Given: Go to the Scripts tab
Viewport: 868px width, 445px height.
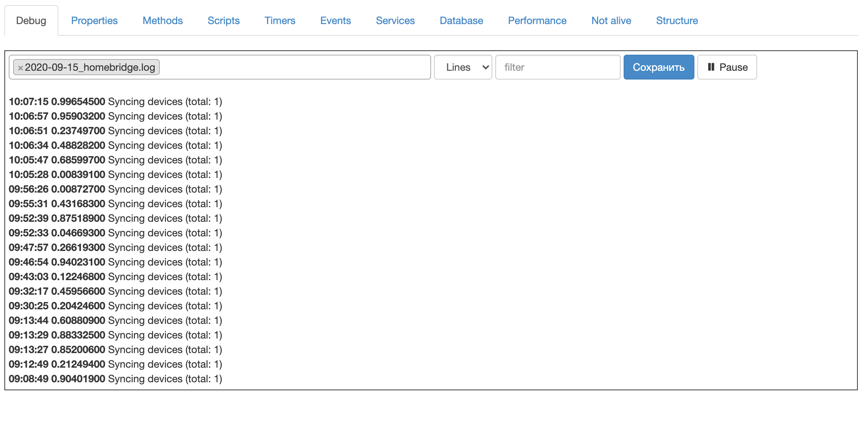Looking at the screenshot, I should pyautogui.click(x=223, y=20).
